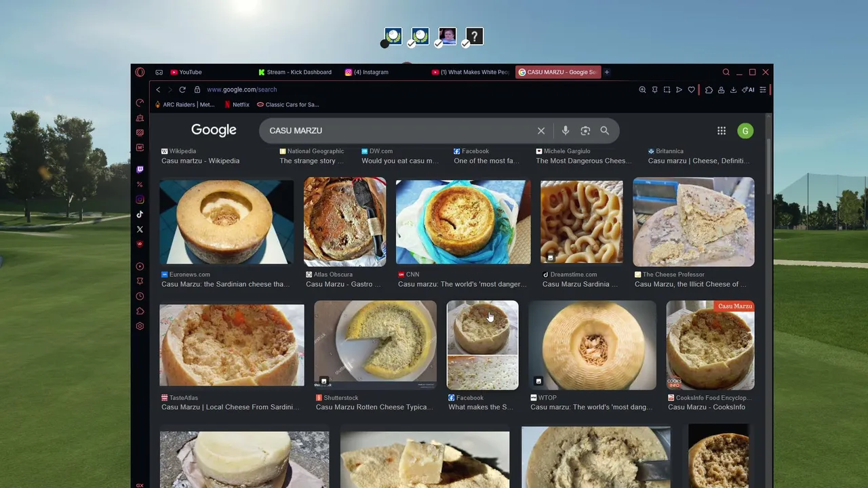Open the Opera GX main menu logo
This screenshot has height=488, width=868.
(x=140, y=72)
